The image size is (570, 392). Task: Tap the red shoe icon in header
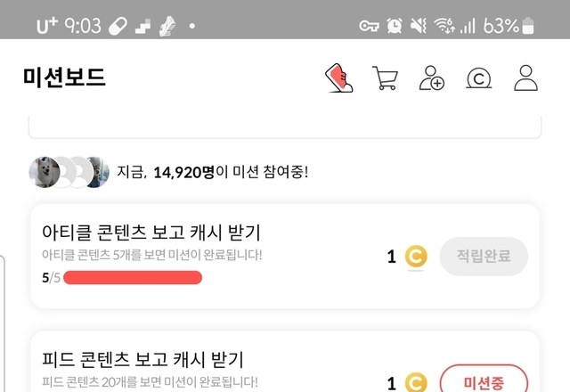[339, 78]
